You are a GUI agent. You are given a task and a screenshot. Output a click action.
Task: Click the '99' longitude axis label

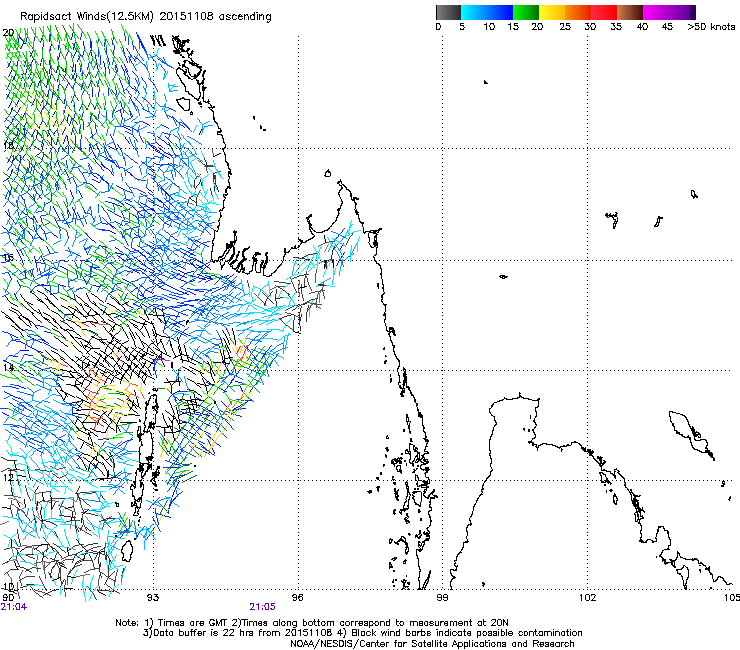click(x=442, y=598)
